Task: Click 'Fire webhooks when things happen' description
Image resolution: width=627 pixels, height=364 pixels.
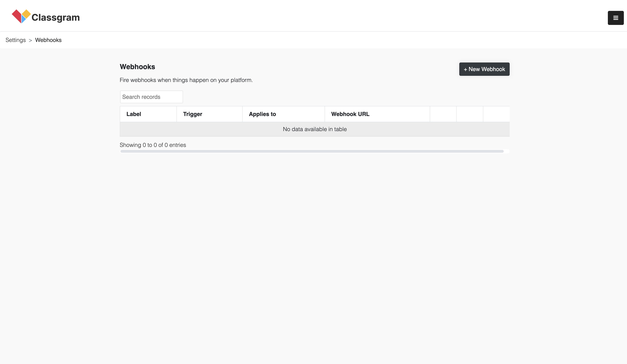Action: [186, 80]
